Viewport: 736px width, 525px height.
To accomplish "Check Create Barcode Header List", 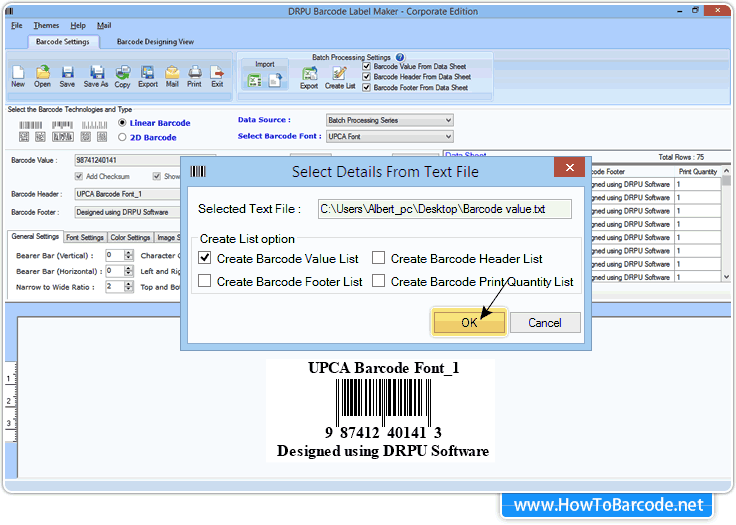I will (378, 258).
